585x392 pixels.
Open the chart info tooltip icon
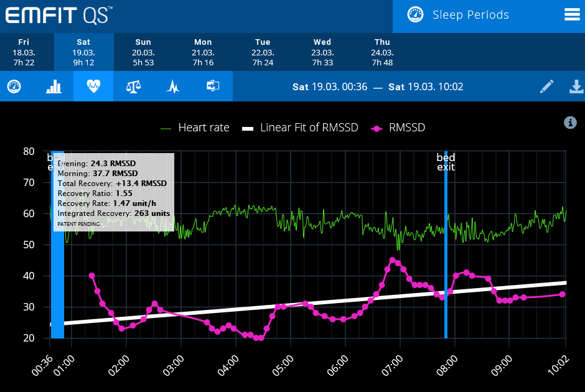[571, 123]
